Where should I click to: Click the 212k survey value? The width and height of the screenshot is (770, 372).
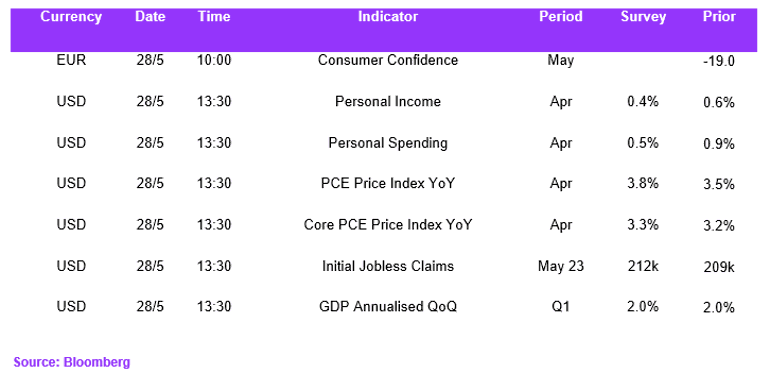pyautogui.click(x=643, y=266)
